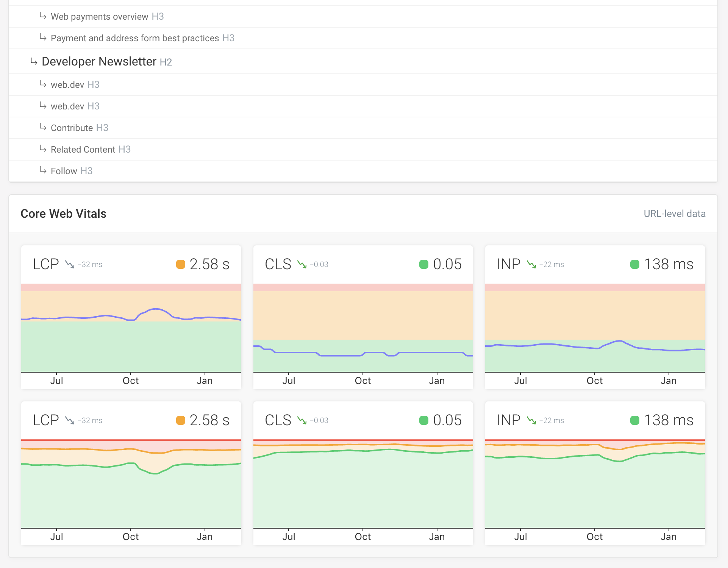Image resolution: width=728 pixels, height=568 pixels.
Task: Click the indent arrow beside Developer Newsletter
Action: pyautogui.click(x=34, y=61)
